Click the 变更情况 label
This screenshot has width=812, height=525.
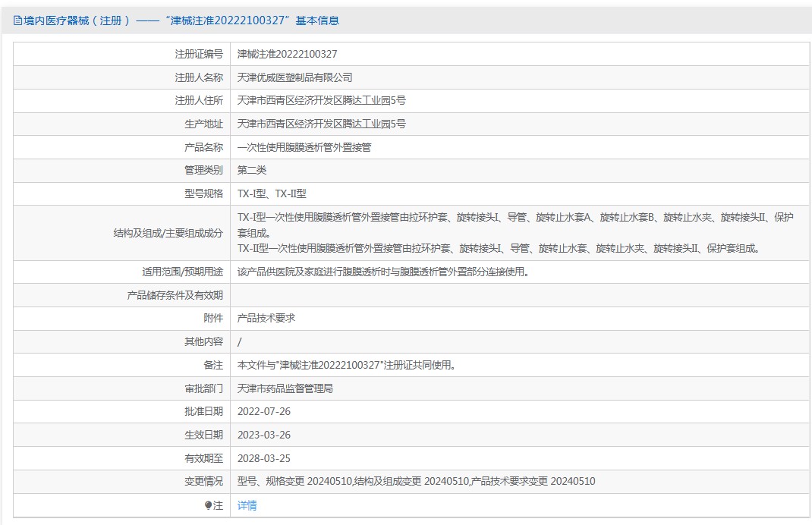(x=203, y=482)
